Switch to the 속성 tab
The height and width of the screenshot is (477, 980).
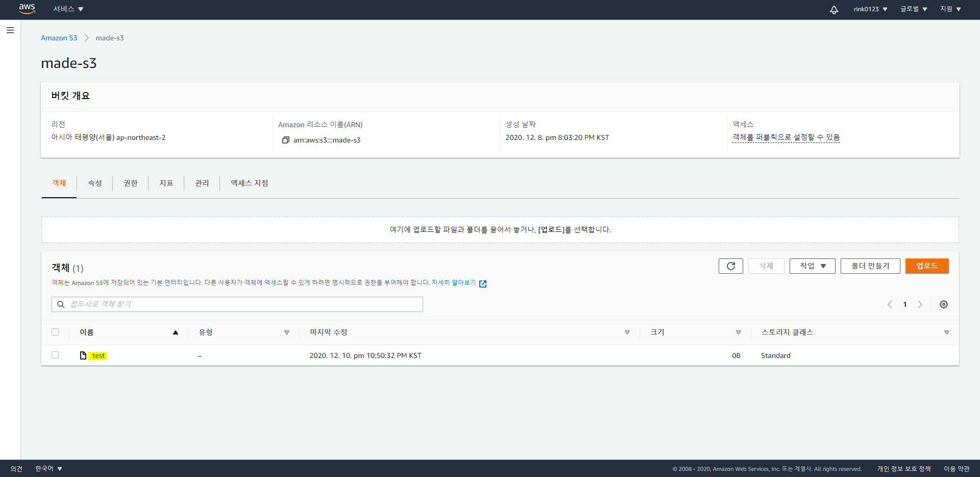[x=95, y=183]
